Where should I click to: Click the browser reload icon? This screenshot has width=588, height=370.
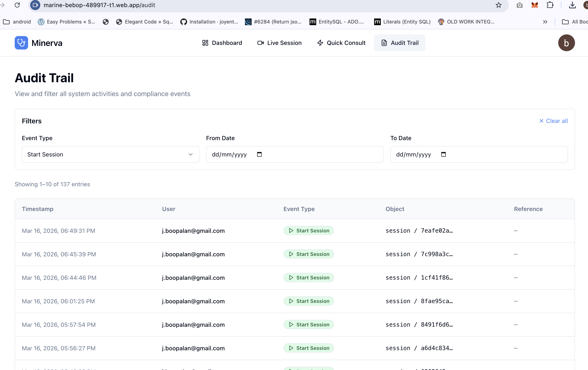coord(17,5)
